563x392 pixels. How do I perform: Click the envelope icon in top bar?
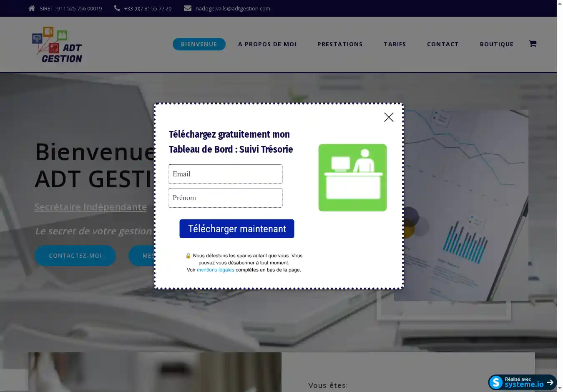(x=188, y=8)
